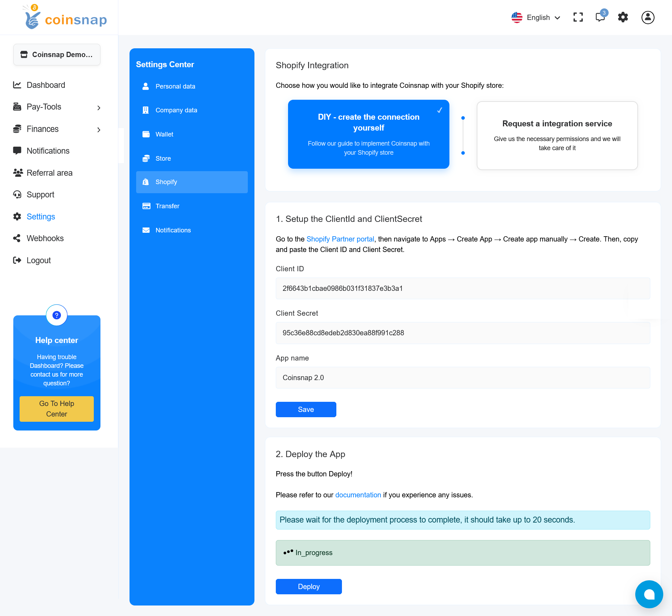
Task: Open the Shopify Partner portal link
Action: pyautogui.click(x=340, y=239)
